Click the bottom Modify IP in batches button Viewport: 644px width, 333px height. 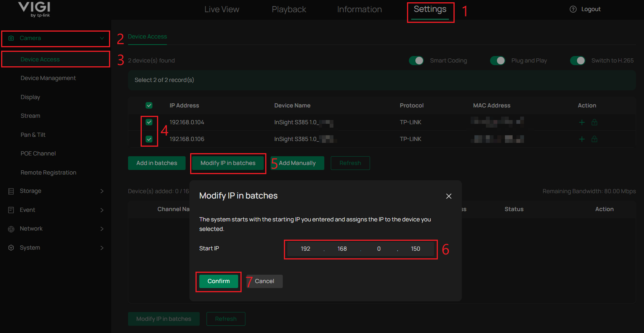tap(164, 319)
